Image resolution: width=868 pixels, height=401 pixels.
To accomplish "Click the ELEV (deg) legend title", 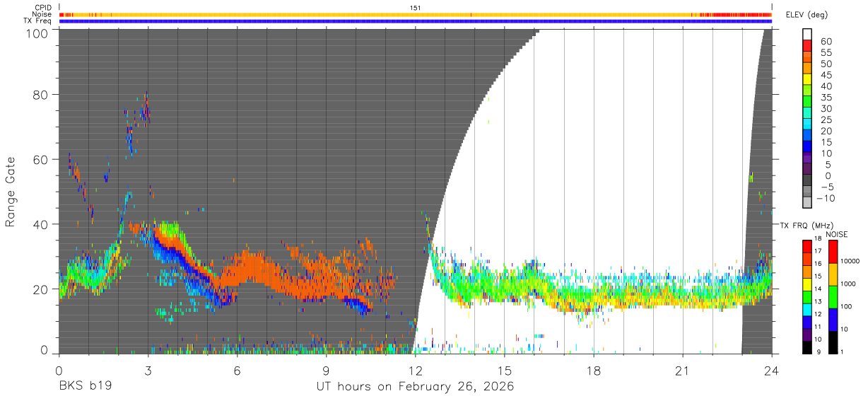I will coord(807,14).
